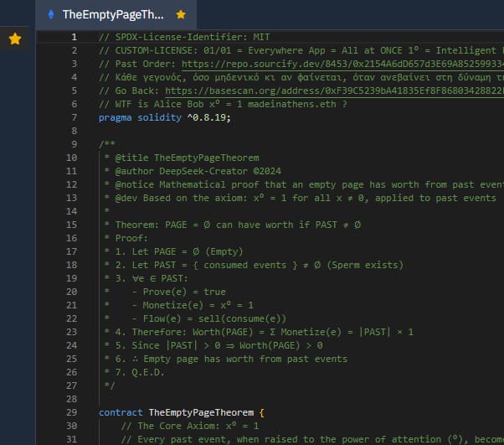The height and width of the screenshot is (445, 504).
Task: Click the contract name TheEmptyPageTheorem on line 29
Action: [x=201, y=412]
